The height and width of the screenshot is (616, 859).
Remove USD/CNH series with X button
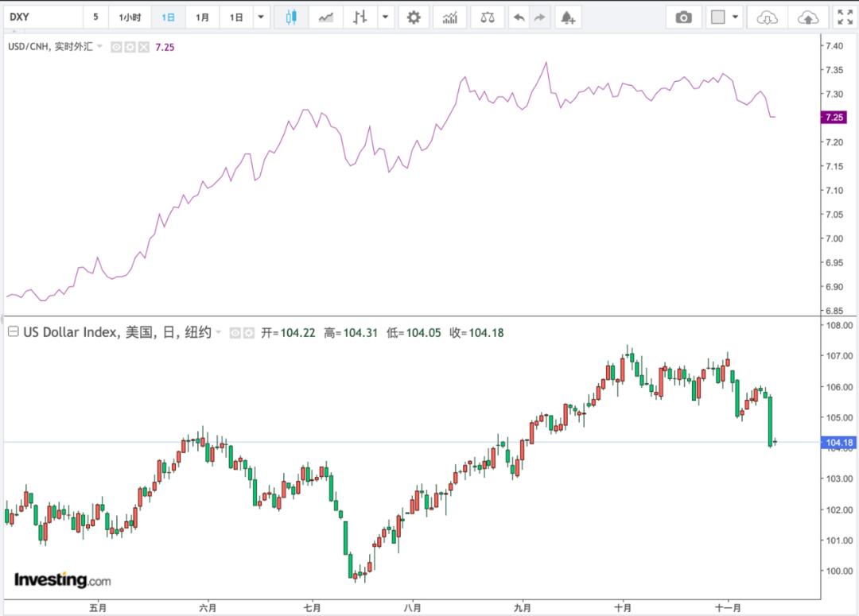point(143,47)
